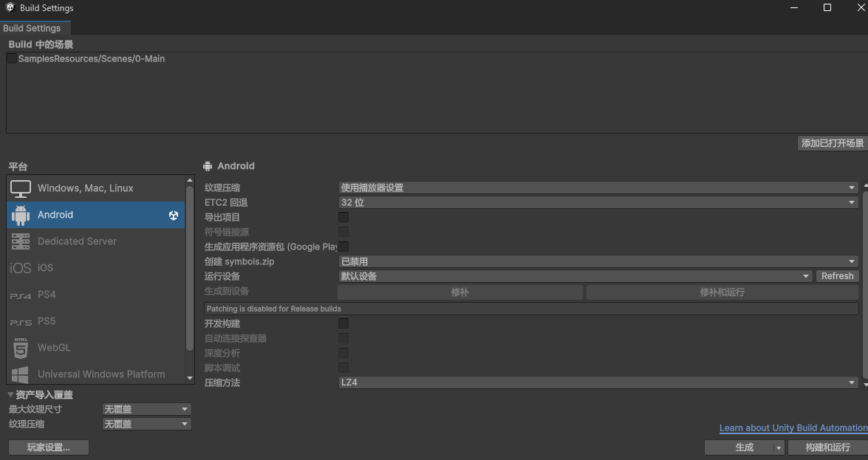868x460 pixels.
Task: Toggle the 0-Main scene checkbox
Action: point(12,58)
